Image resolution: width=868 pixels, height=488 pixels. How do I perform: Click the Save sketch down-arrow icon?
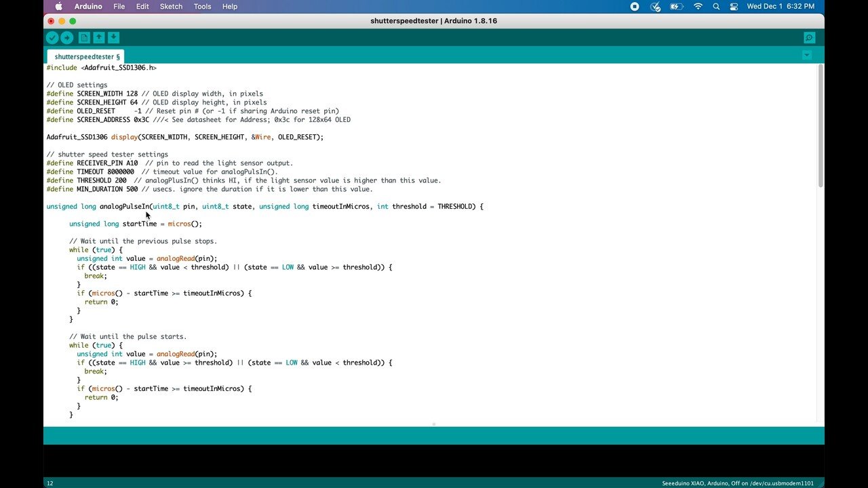tap(114, 38)
